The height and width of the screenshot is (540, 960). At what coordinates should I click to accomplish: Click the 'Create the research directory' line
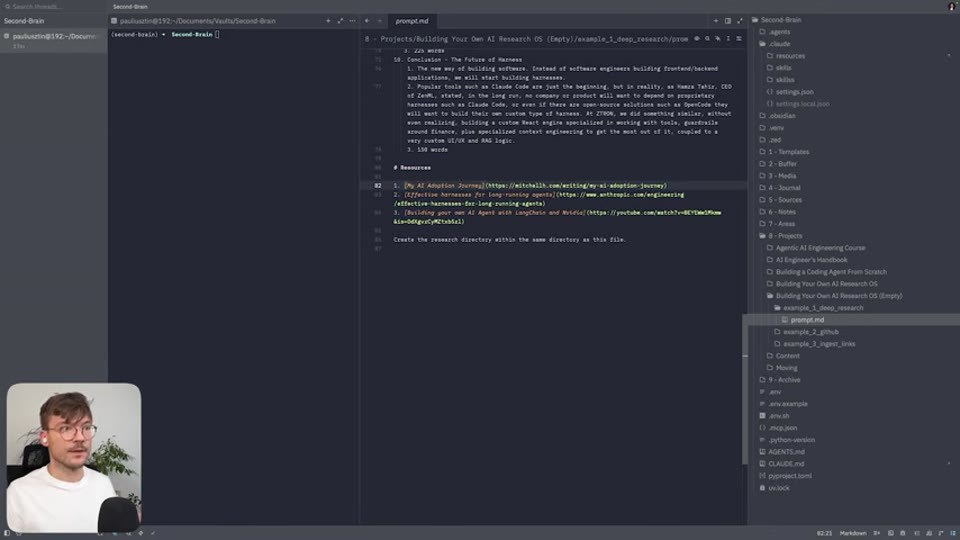509,239
